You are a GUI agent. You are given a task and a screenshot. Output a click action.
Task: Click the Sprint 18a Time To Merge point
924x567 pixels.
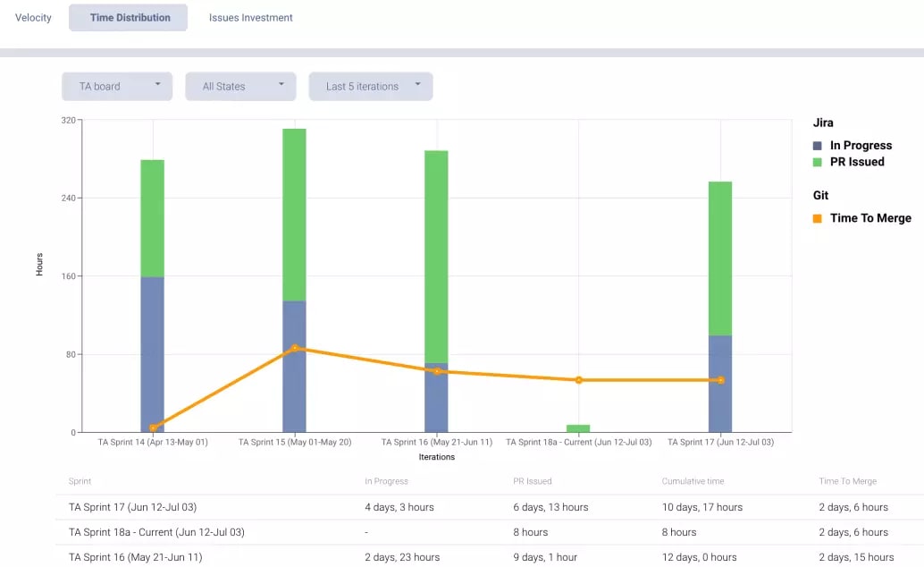coord(579,380)
